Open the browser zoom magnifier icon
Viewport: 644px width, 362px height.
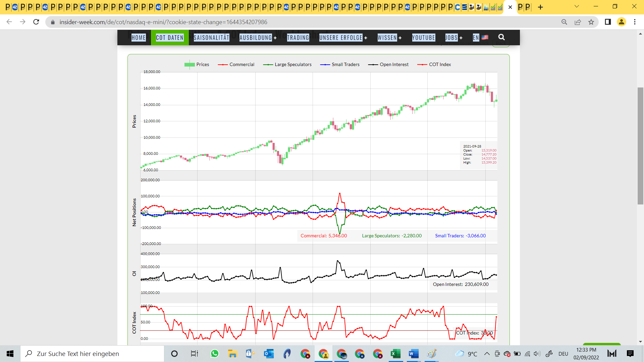564,22
